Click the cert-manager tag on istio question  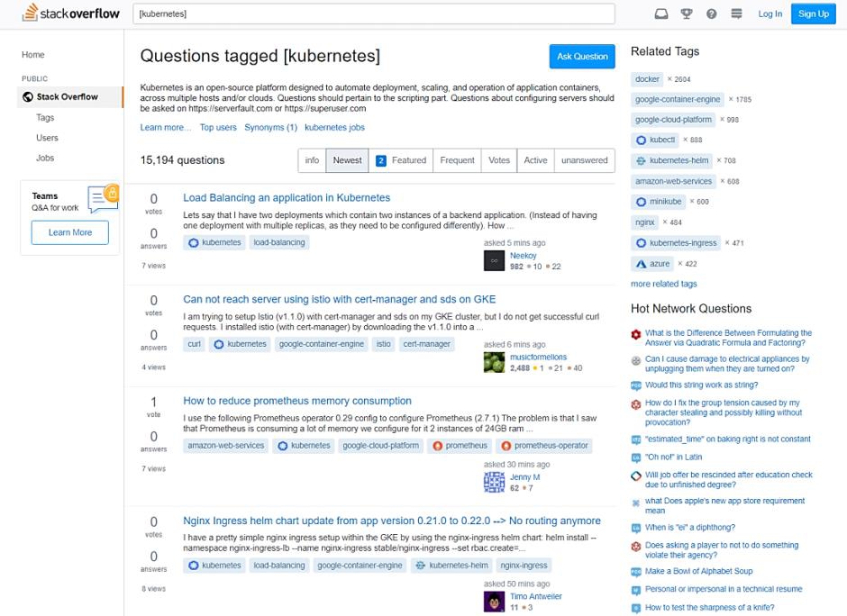(x=426, y=344)
